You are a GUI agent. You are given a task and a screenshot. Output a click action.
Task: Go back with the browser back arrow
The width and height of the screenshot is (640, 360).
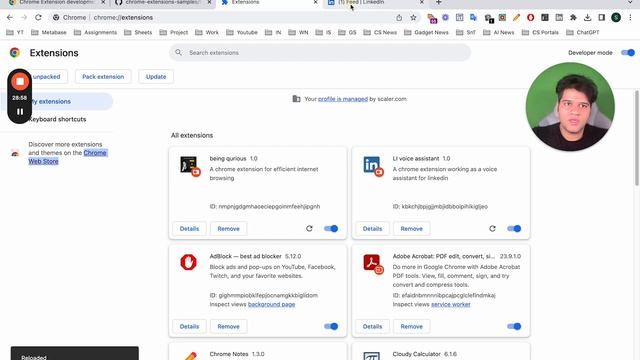10,18
